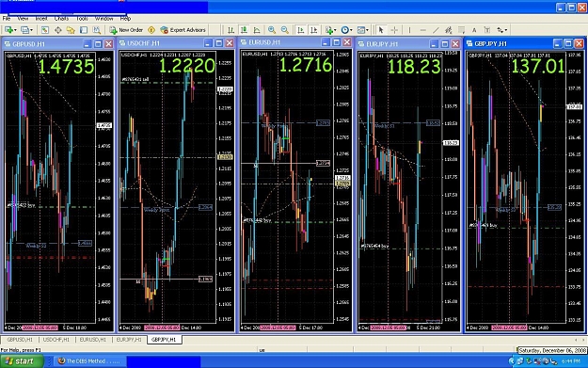Select the trendline drawing tool

point(436,30)
